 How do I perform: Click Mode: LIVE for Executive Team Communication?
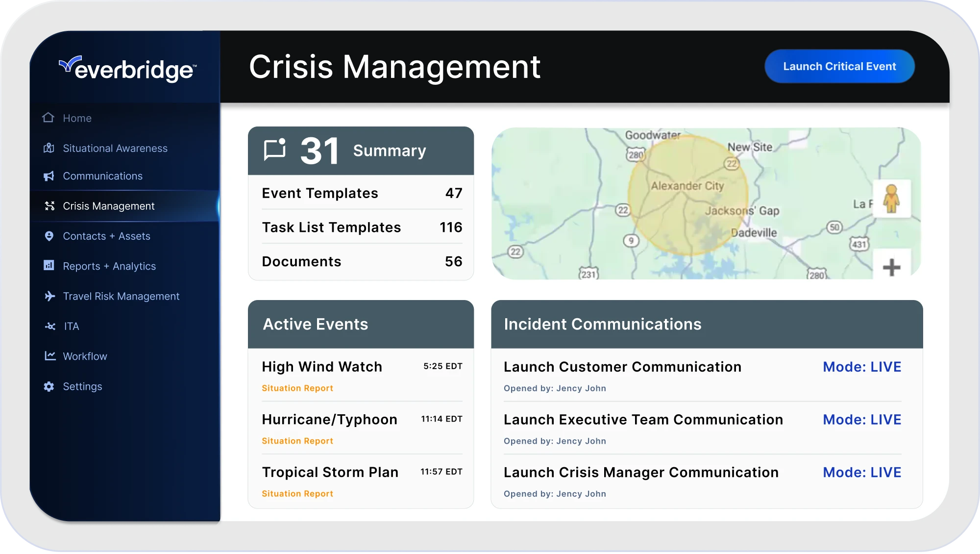tap(862, 420)
